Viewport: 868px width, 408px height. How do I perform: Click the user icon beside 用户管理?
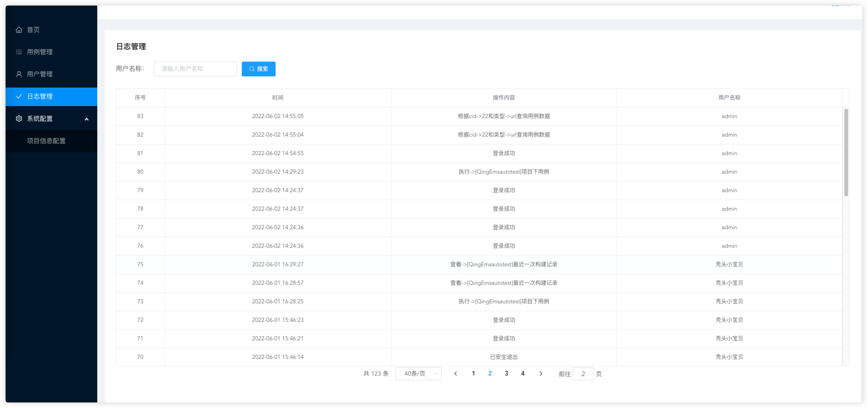[x=19, y=74]
